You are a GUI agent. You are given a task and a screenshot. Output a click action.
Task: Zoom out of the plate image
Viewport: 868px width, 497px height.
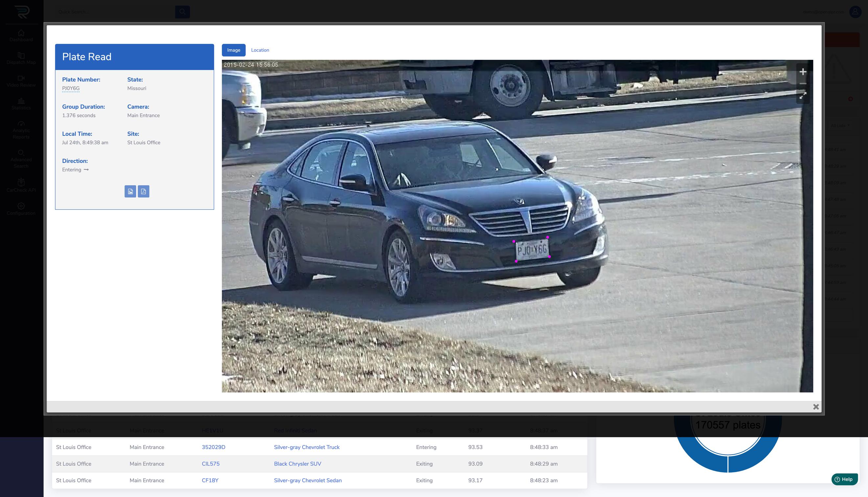(803, 83)
